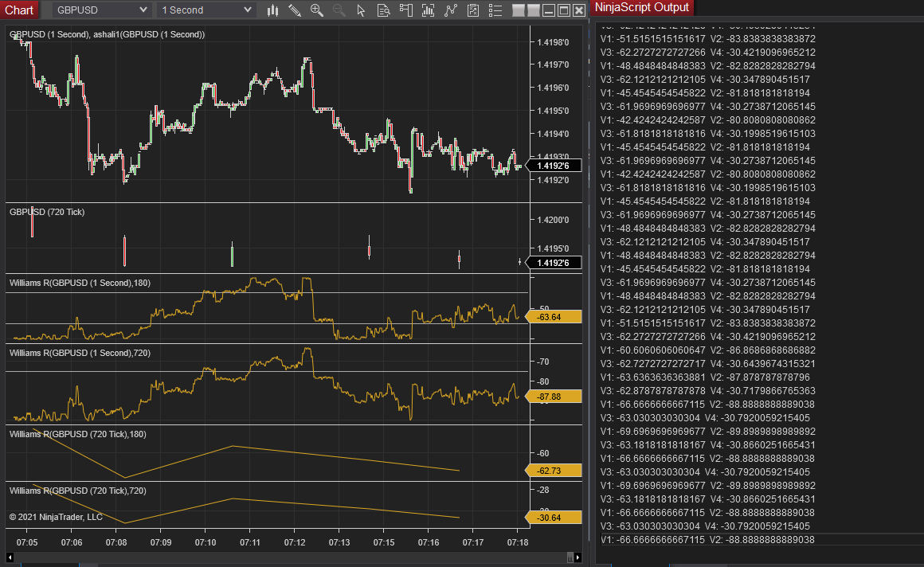
Task: Click the 07:12 time axis label
Action: point(295,542)
